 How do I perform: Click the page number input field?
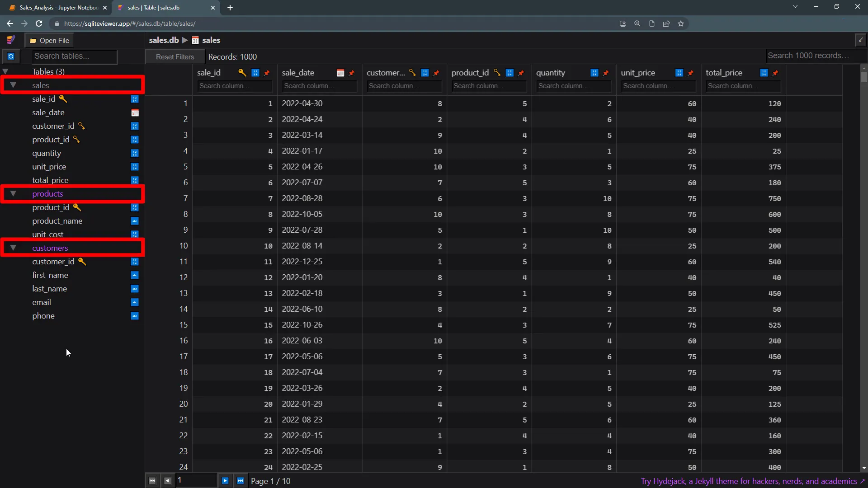pos(195,480)
